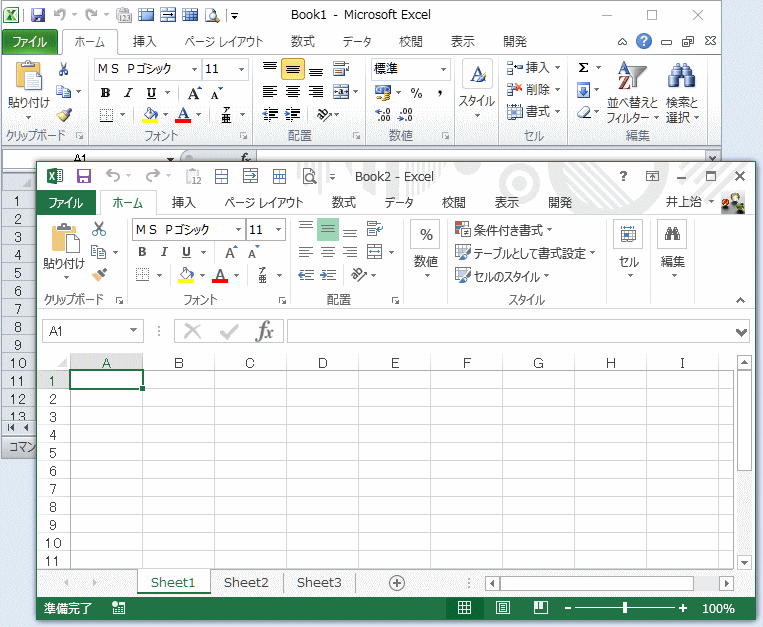Click Increase Decimal icon in Book1 number group
Screen dimensions: 763x627
[383, 115]
